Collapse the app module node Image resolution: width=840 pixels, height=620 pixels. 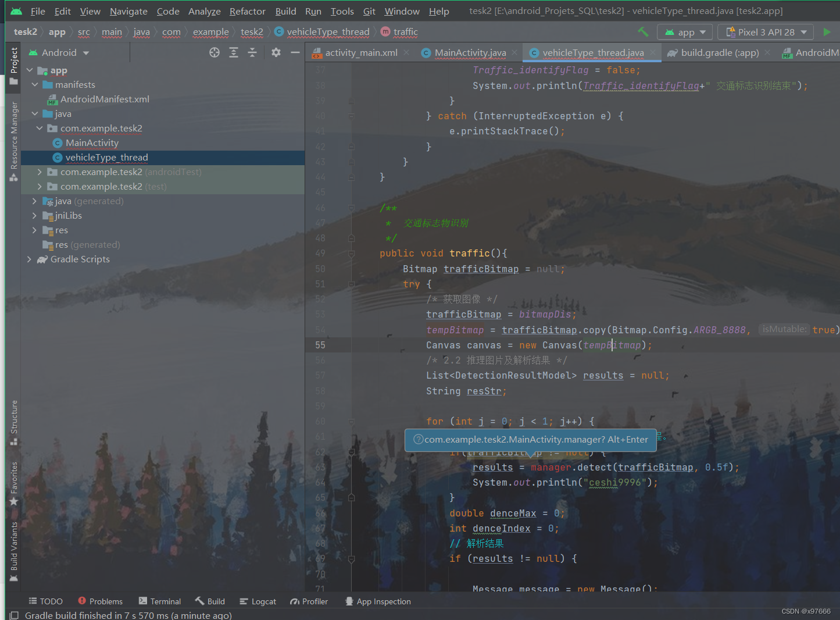pos(30,70)
